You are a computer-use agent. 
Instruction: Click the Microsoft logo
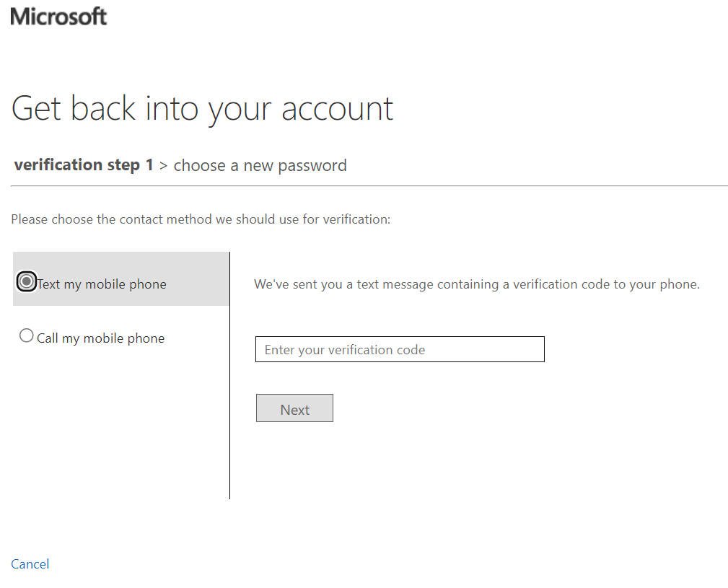[58, 17]
